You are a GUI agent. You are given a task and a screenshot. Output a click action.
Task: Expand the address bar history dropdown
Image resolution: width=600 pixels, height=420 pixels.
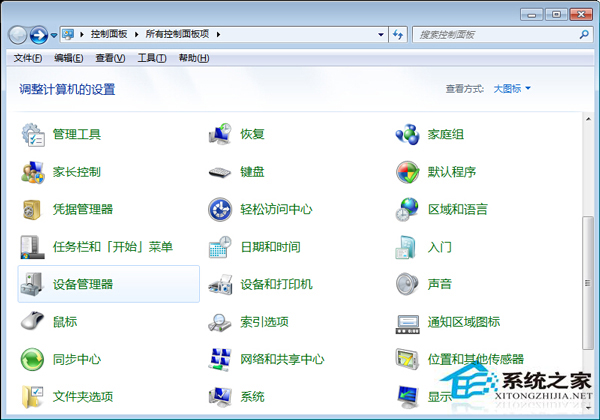click(x=381, y=34)
